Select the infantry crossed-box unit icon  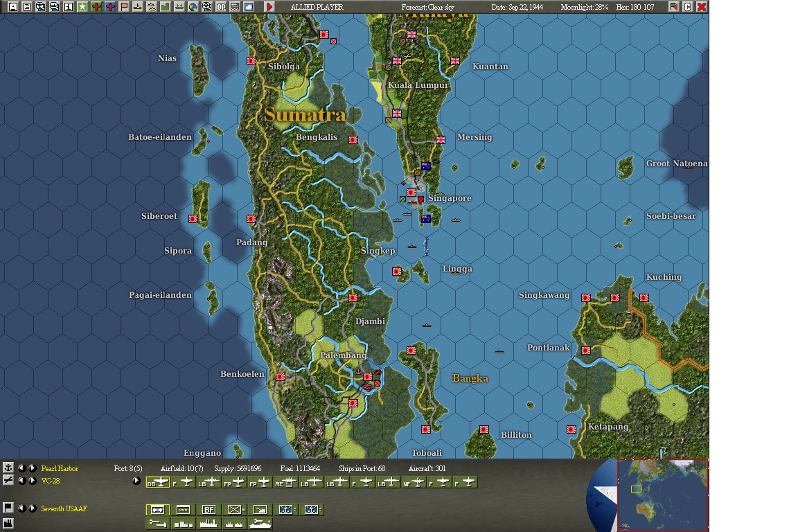pyautogui.click(x=235, y=509)
